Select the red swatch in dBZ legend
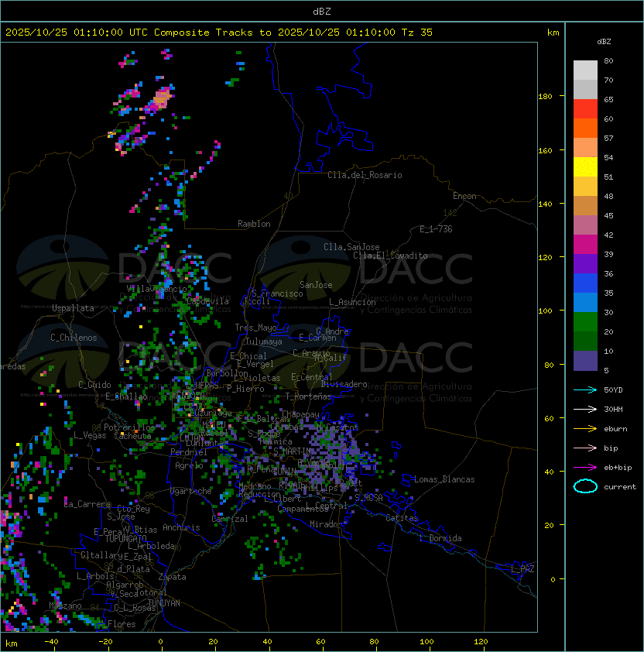644x652 pixels. [x=585, y=109]
